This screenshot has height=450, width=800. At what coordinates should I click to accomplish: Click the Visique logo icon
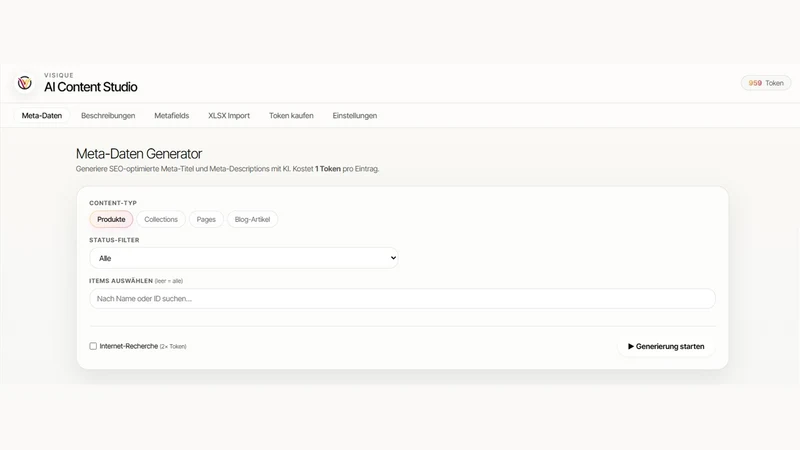point(24,83)
